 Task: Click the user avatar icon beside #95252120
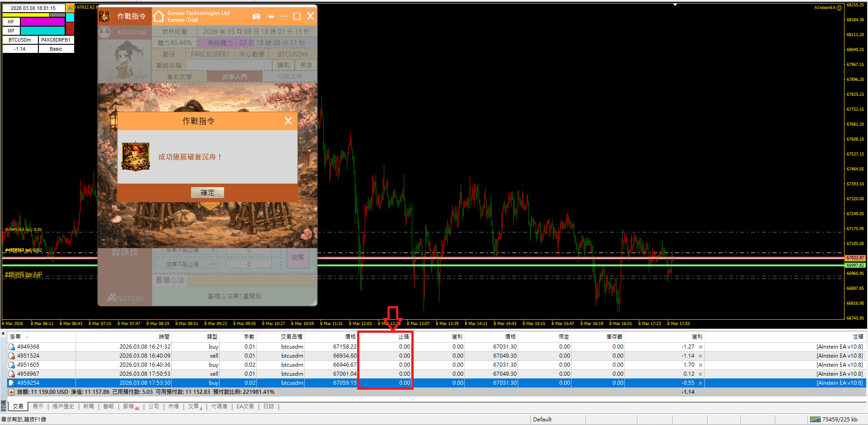104,32
